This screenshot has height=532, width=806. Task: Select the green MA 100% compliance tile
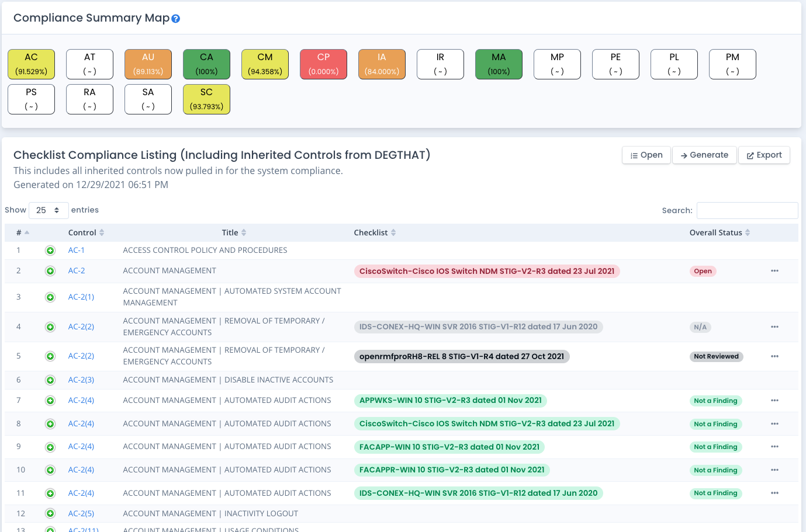499,64
